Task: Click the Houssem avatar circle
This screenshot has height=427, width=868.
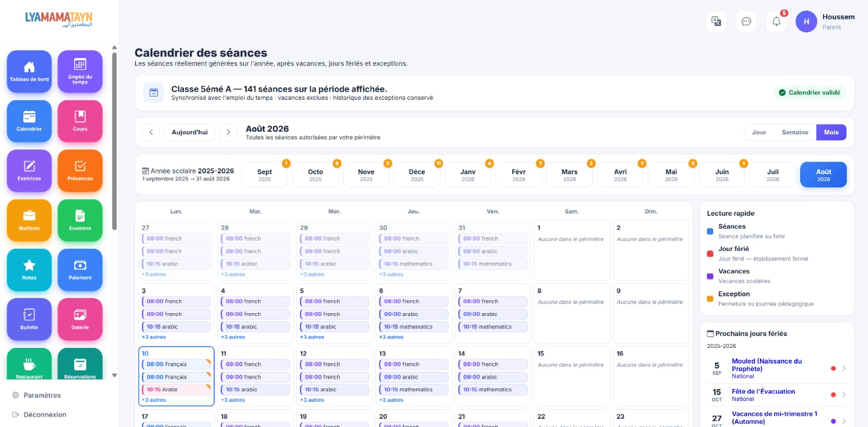Action: [806, 22]
